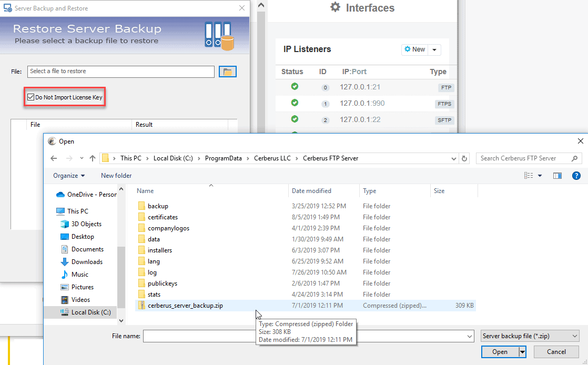Image resolution: width=588 pixels, height=365 pixels.
Task: Select Local Disk (C:) in sidebar
Action: point(90,312)
